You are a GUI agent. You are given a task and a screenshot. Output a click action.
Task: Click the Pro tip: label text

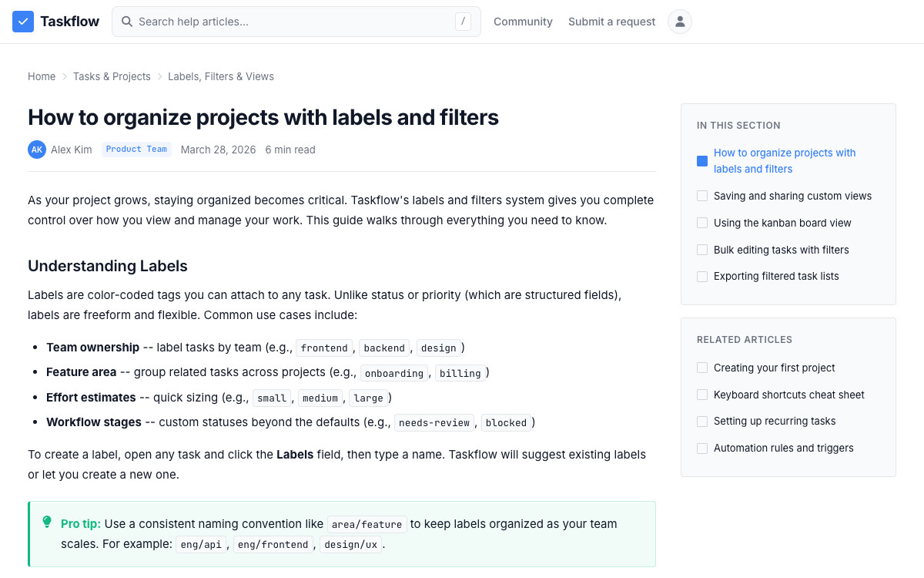pyautogui.click(x=81, y=524)
